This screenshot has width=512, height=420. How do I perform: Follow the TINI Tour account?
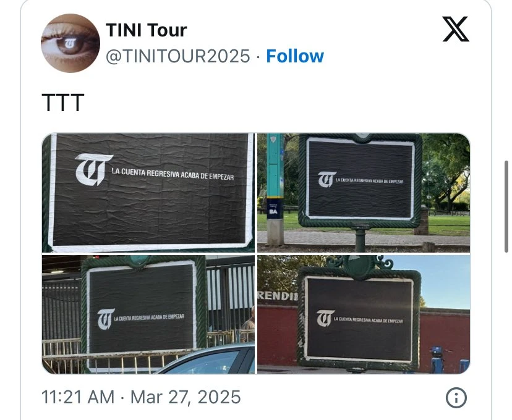(x=295, y=56)
